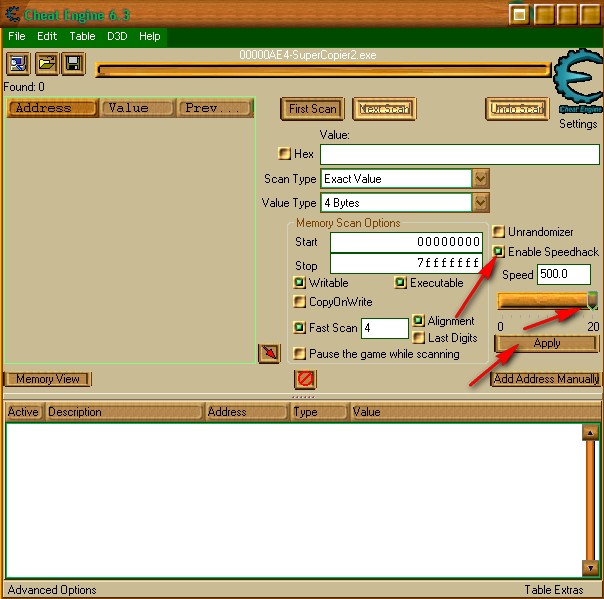Click the address table scroll down arrow
Image resolution: width=604 pixels, height=599 pixels.
tap(590, 568)
